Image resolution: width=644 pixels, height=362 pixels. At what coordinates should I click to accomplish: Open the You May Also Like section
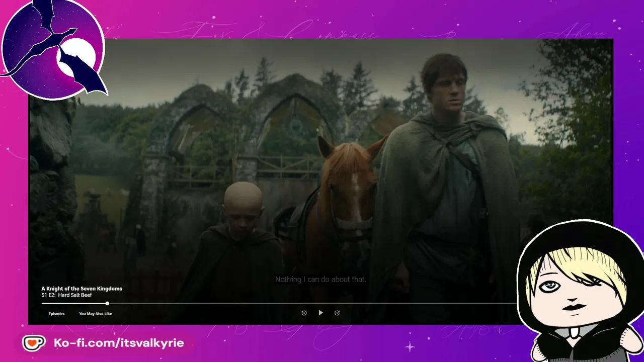click(96, 314)
